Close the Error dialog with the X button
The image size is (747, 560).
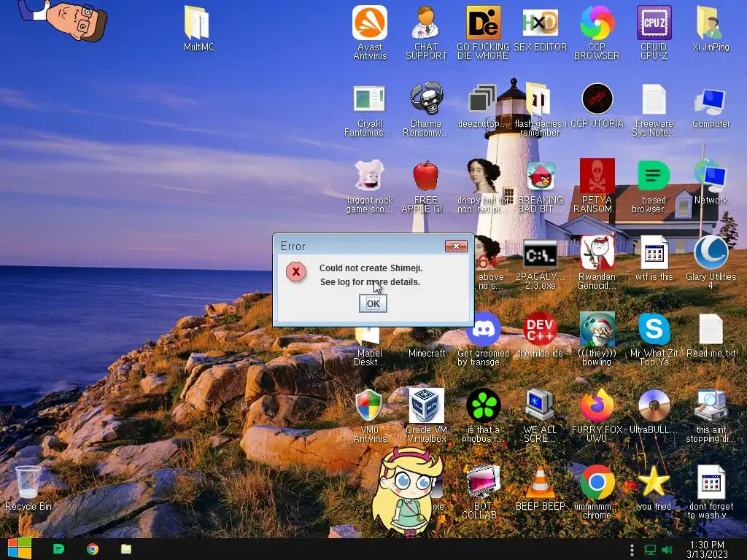click(x=456, y=246)
